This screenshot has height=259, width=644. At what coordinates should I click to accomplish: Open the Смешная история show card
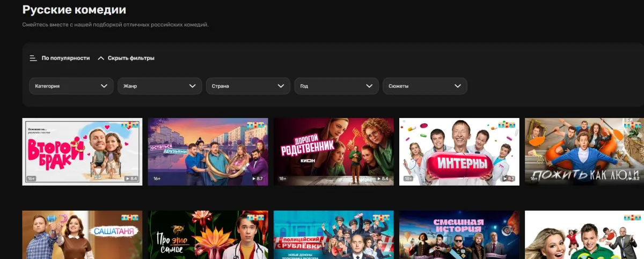click(x=459, y=235)
